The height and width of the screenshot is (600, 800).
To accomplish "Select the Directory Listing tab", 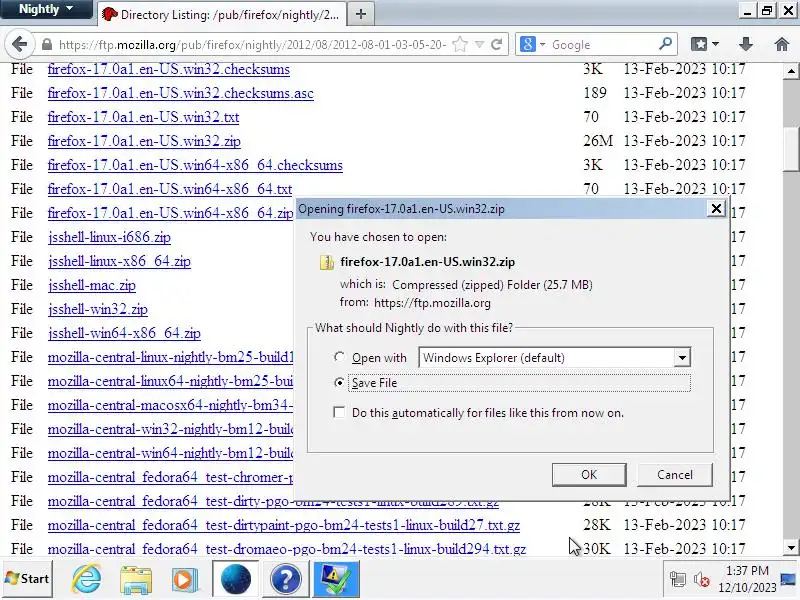I will (x=221, y=14).
